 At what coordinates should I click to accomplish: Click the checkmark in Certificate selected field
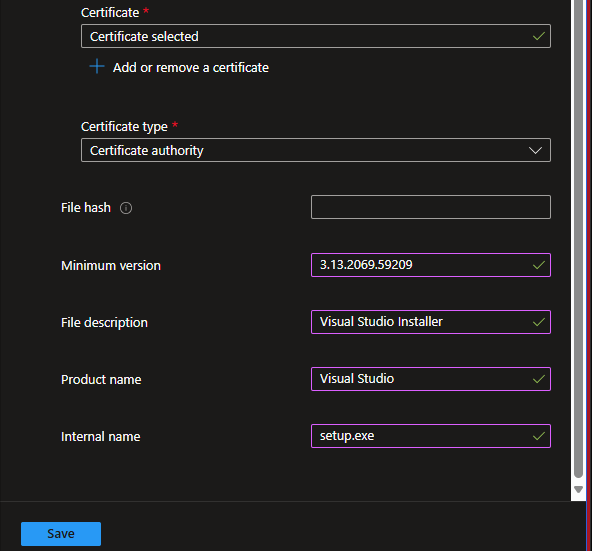tap(538, 36)
